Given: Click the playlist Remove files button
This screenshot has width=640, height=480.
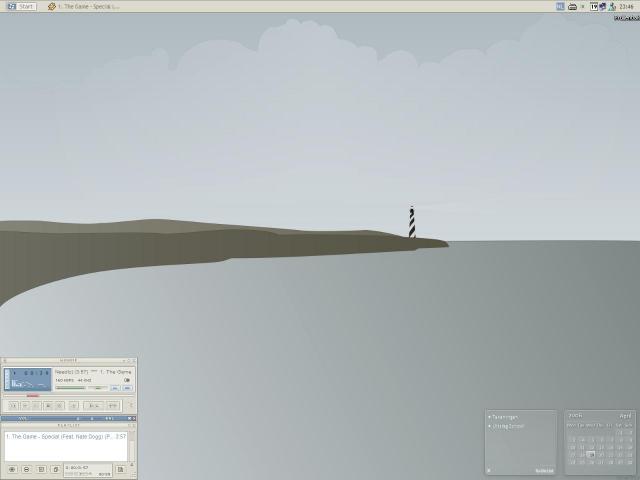Looking at the screenshot, I should (26, 469).
